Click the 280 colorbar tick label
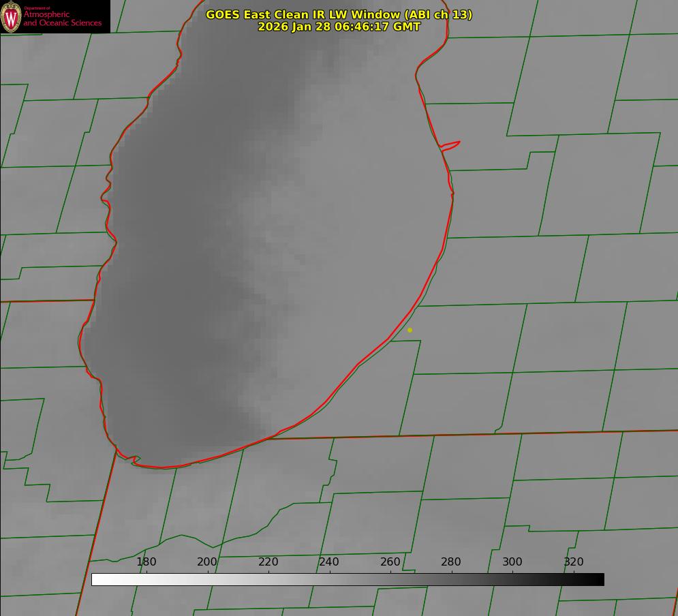Screen dimensions: 678x616 451,562
